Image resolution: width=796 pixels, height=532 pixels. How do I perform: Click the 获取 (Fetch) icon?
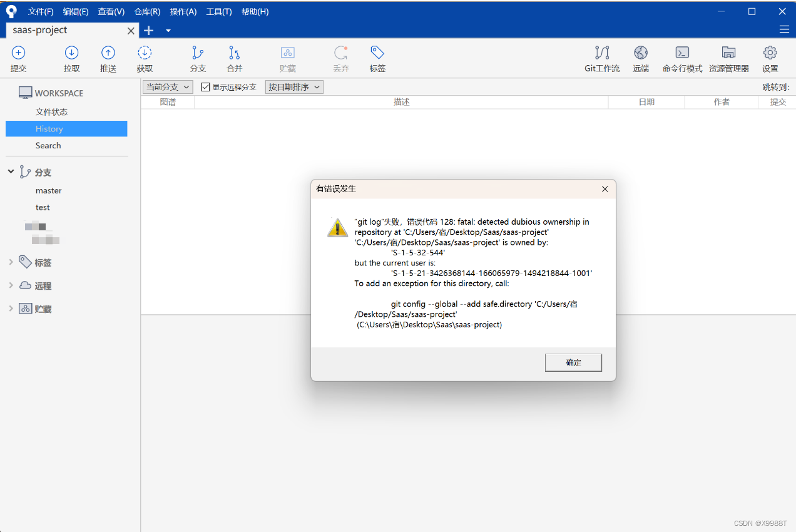tap(144, 58)
